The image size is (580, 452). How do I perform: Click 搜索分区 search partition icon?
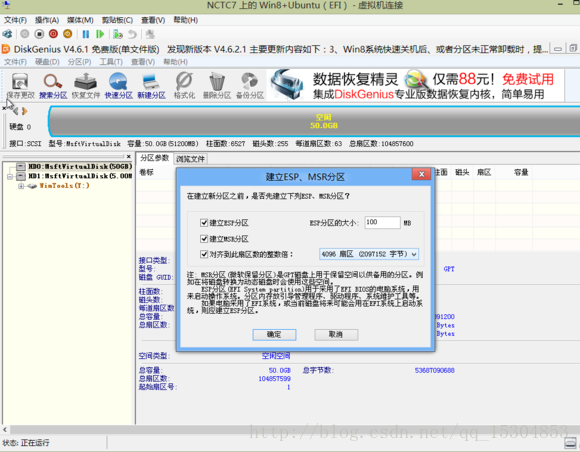pyautogui.click(x=53, y=86)
